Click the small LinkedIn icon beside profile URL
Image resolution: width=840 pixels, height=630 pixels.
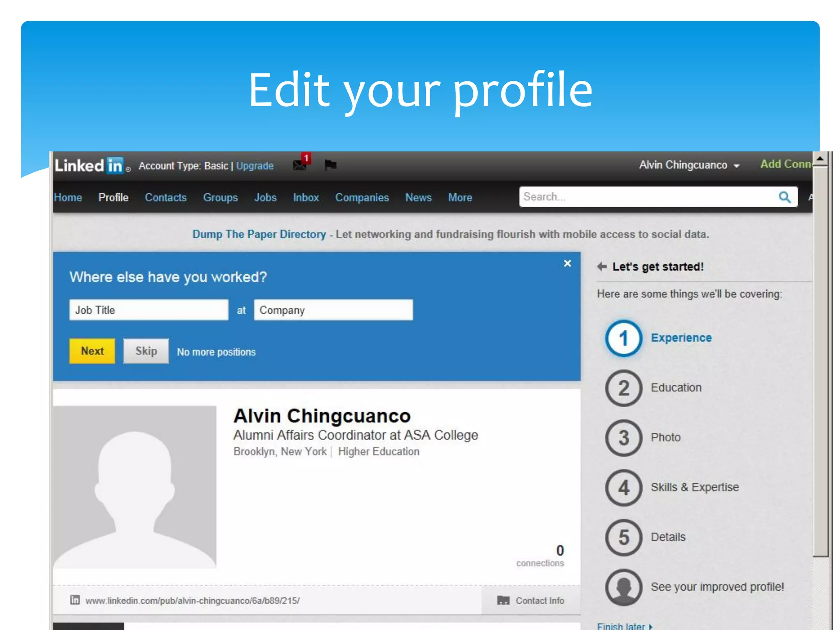click(75, 600)
